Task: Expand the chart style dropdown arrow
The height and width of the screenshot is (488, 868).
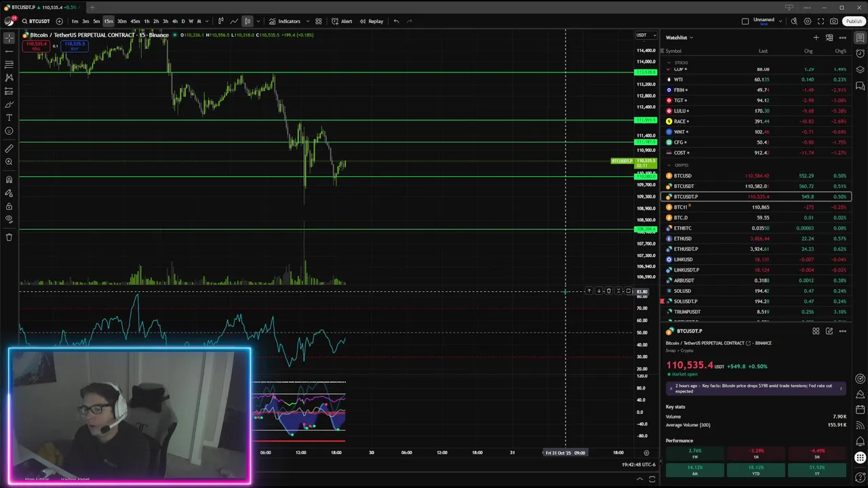Action: [x=258, y=21]
